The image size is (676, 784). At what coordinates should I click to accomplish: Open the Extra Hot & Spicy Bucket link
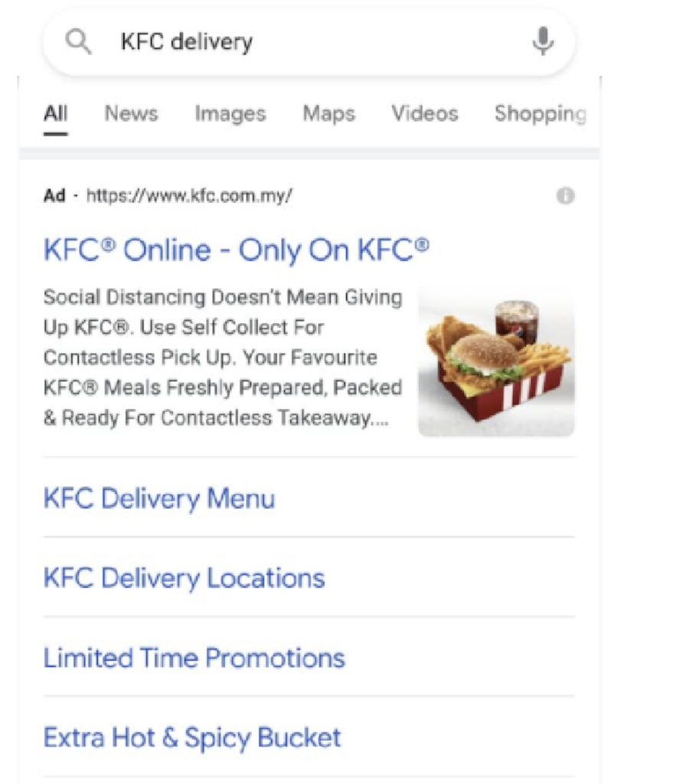(192, 737)
